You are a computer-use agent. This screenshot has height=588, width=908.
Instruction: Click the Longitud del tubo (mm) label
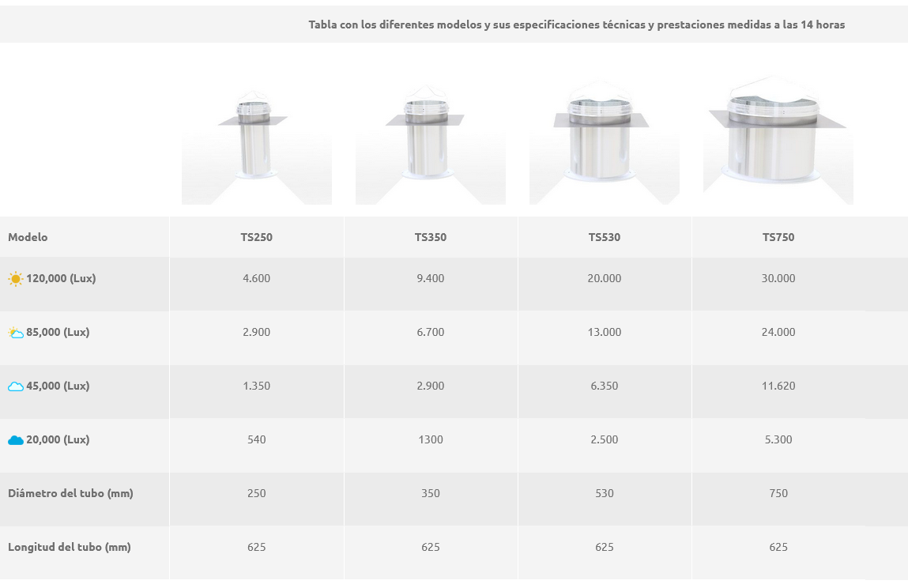click(x=70, y=547)
